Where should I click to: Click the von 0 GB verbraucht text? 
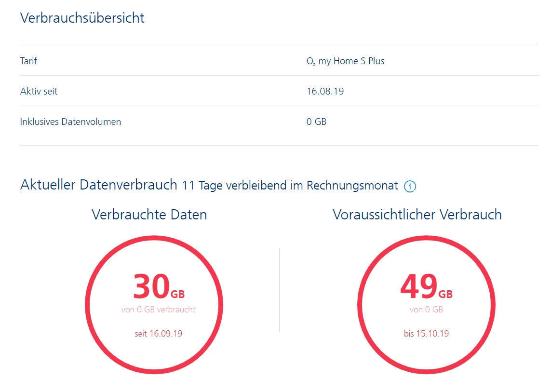(x=158, y=310)
